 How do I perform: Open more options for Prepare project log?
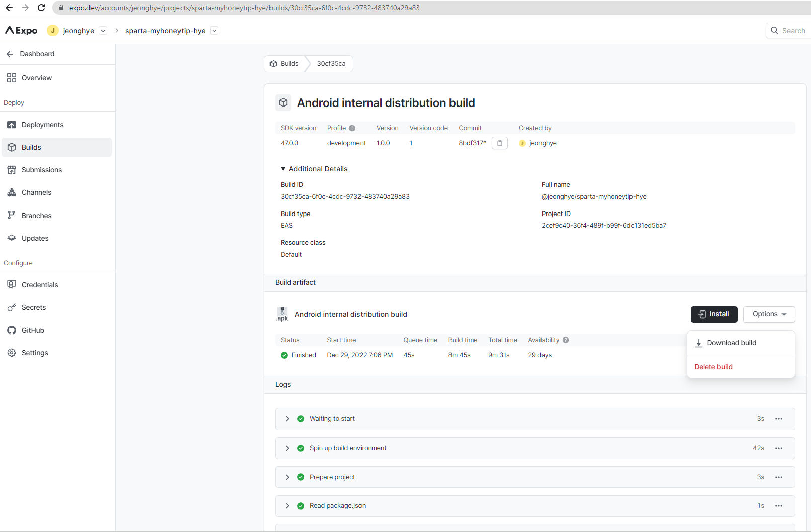tap(779, 477)
